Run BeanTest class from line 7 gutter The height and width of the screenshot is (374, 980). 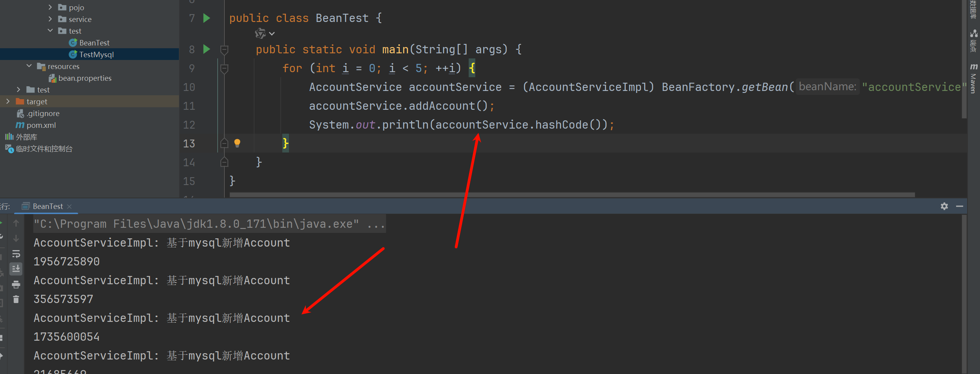[x=207, y=18]
